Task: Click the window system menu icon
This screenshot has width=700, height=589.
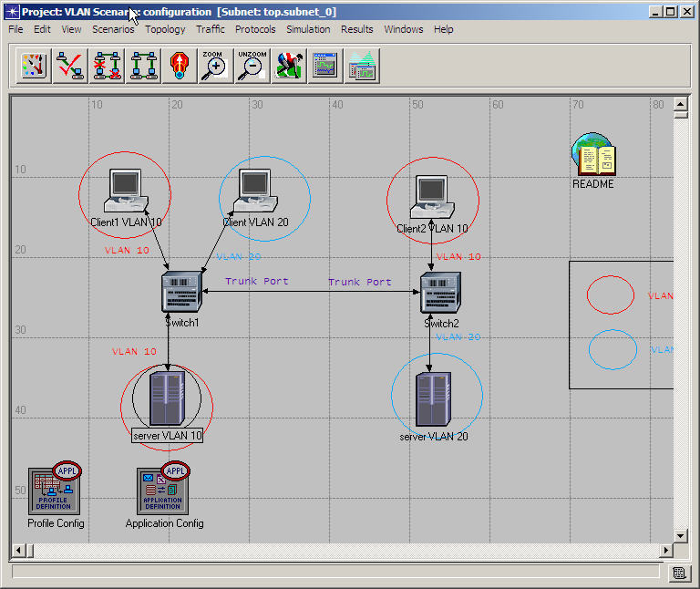Action: click(12, 12)
